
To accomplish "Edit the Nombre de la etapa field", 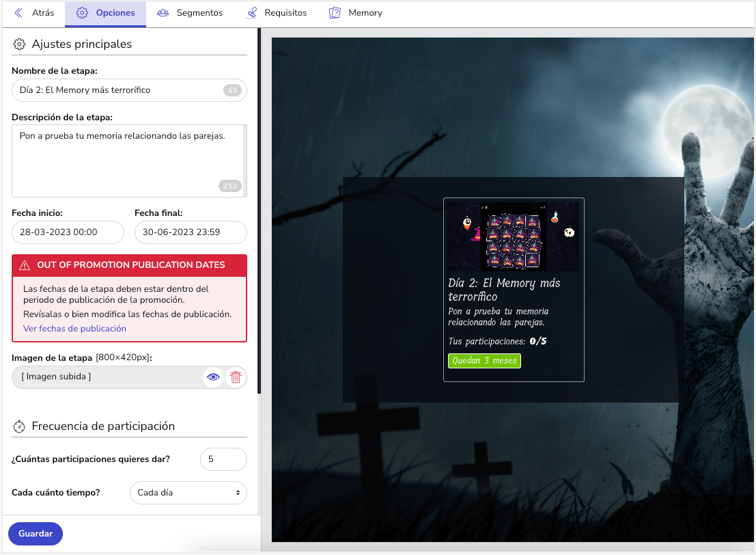I will 129,90.
